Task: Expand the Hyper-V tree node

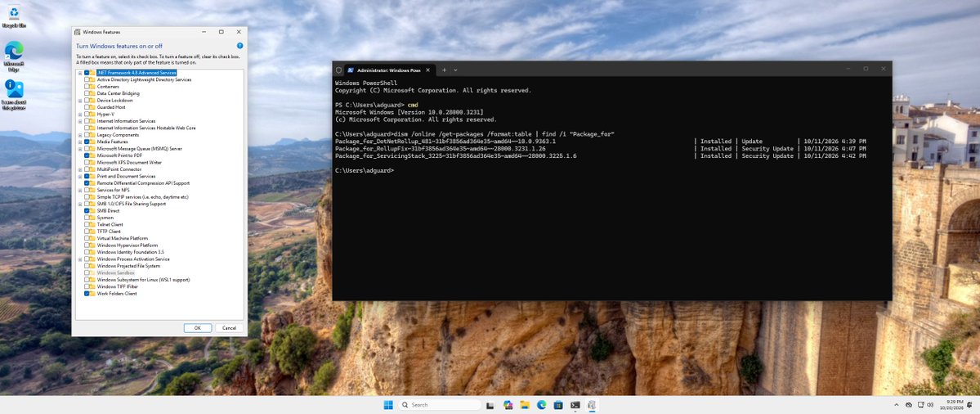Action: click(x=80, y=114)
